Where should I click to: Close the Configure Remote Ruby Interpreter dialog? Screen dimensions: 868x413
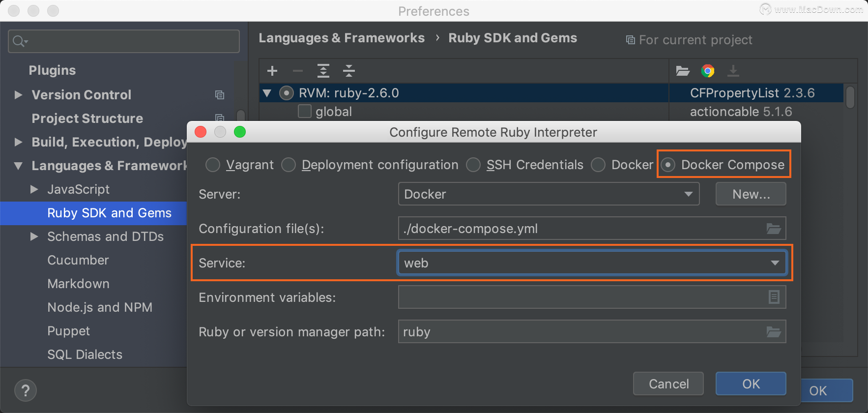[x=201, y=132]
